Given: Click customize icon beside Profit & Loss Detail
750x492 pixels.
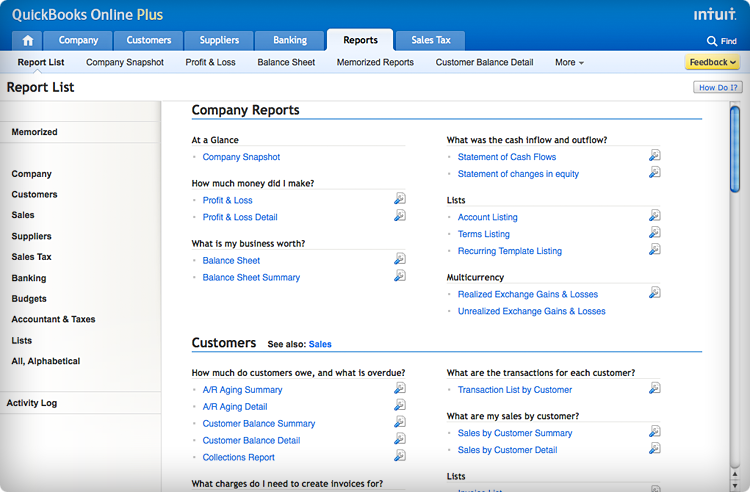Looking at the screenshot, I should [x=400, y=216].
